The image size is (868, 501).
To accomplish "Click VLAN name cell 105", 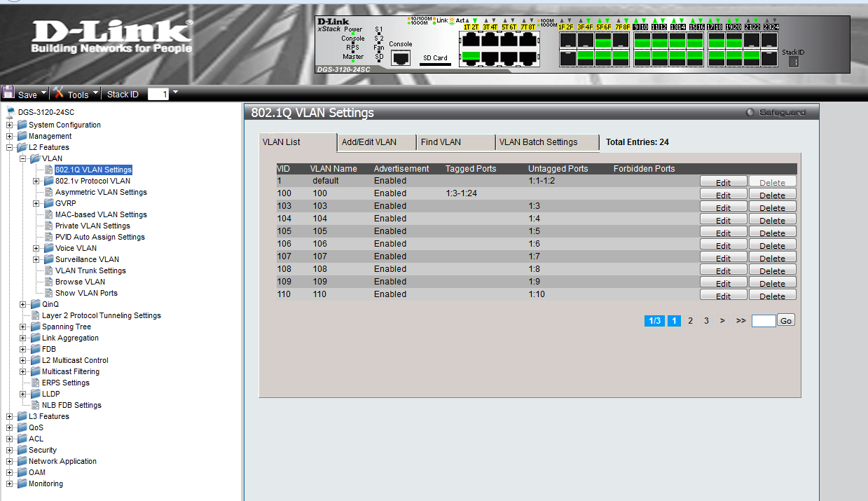I will point(320,231).
